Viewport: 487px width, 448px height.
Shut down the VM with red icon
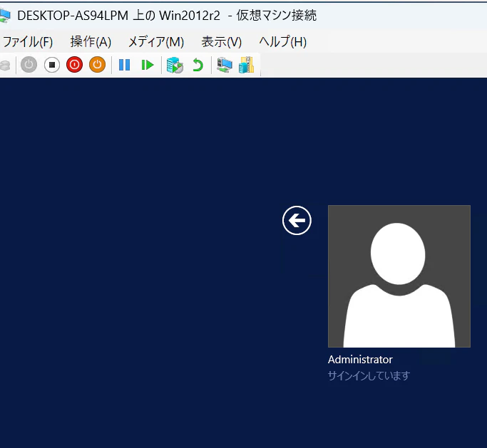75,65
